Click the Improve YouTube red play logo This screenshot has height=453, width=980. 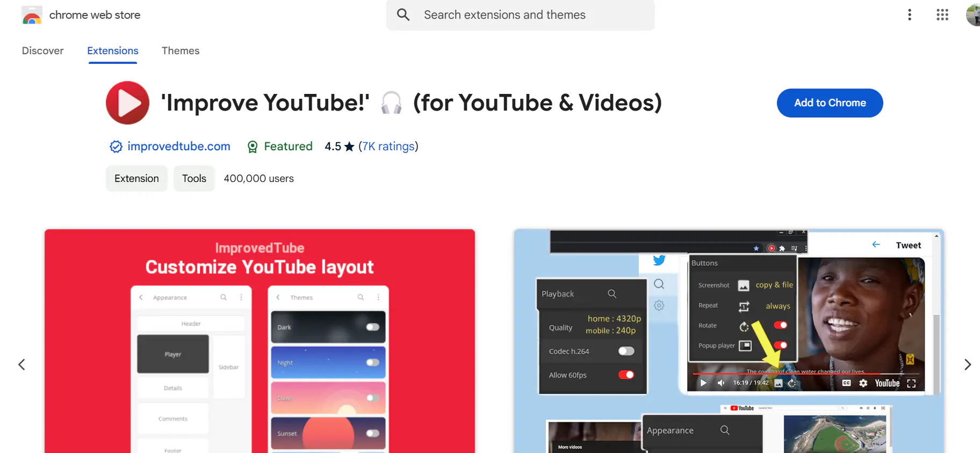(127, 103)
